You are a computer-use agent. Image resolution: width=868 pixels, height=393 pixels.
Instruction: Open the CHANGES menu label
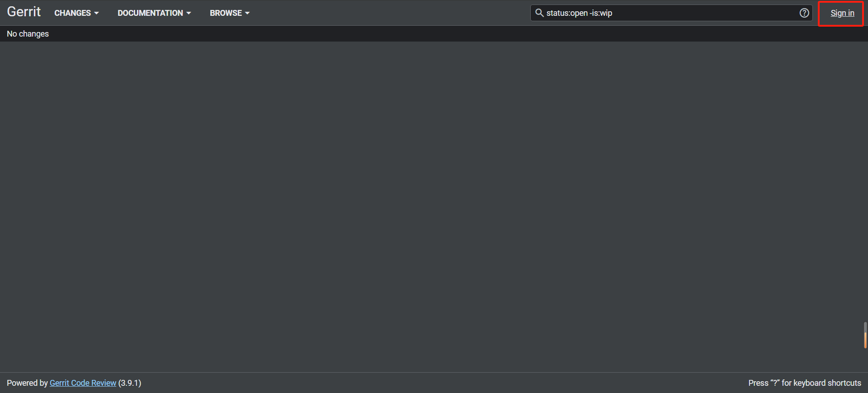72,13
